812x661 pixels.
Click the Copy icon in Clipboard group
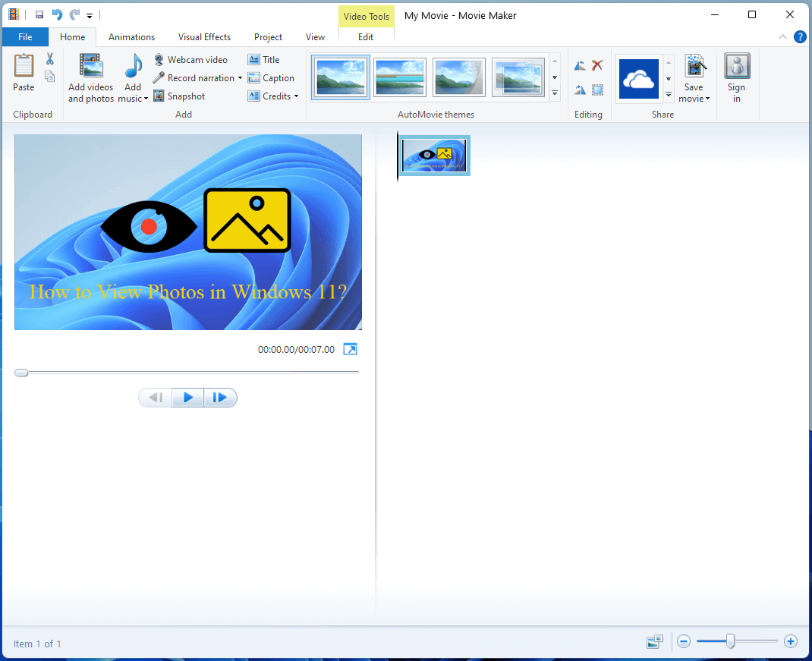pyautogui.click(x=50, y=76)
